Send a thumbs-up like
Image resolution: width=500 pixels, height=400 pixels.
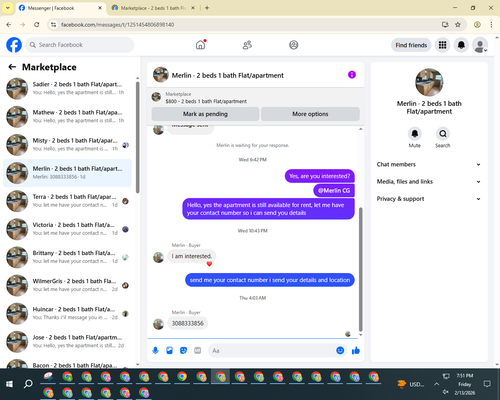pos(356,350)
